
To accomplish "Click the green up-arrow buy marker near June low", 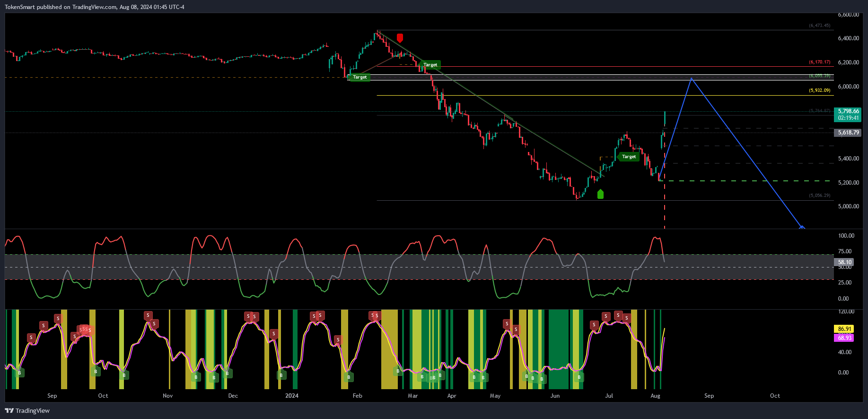I will pyautogui.click(x=600, y=194).
